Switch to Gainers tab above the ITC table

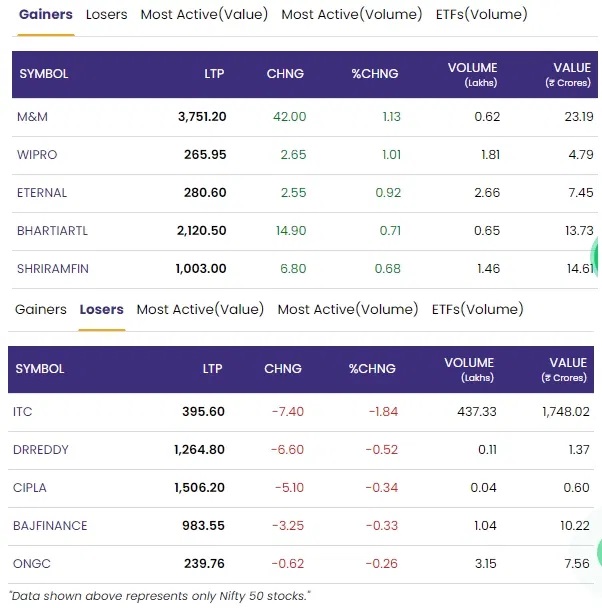[x=41, y=310]
